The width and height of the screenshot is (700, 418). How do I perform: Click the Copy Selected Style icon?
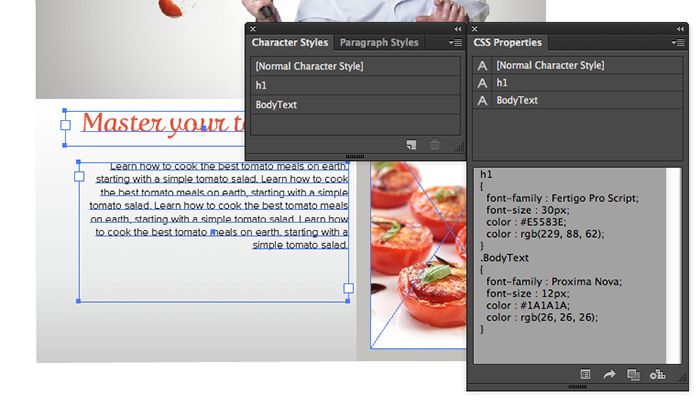pos(633,375)
